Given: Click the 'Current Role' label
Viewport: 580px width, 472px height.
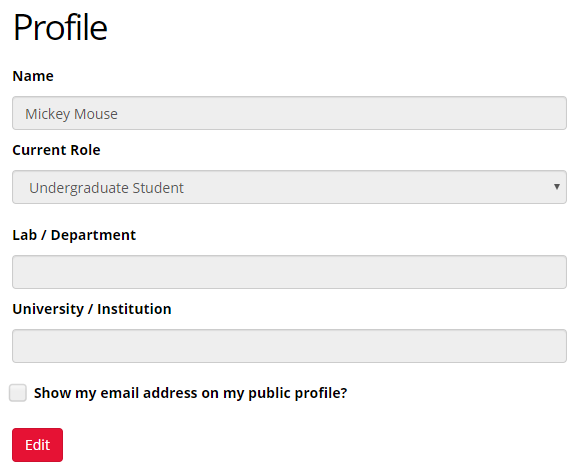Looking at the screenshot, I should 56,150.
